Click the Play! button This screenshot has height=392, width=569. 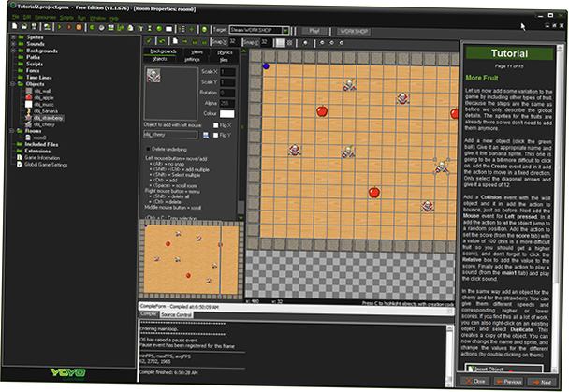coord(314,31)
